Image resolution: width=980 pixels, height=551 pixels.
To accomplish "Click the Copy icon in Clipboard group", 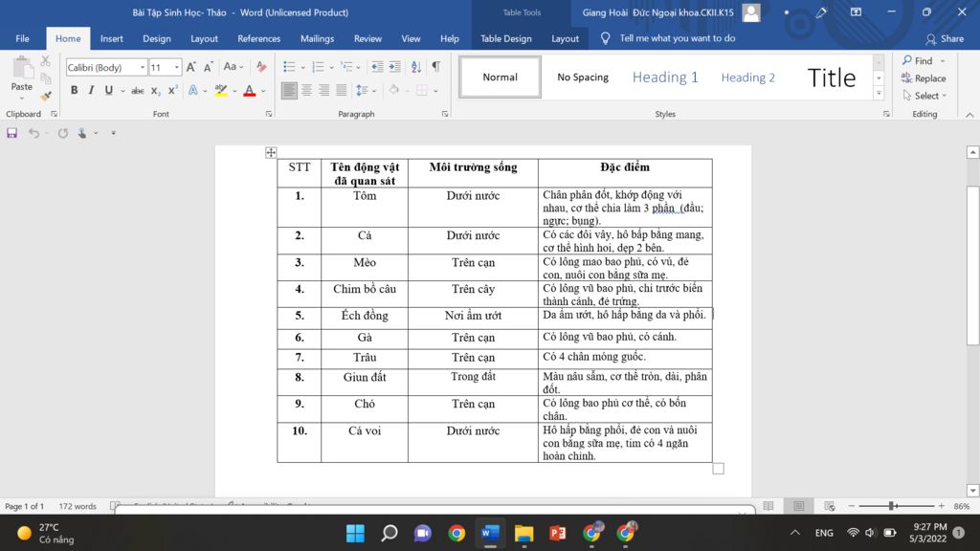I will coord(46,78).
